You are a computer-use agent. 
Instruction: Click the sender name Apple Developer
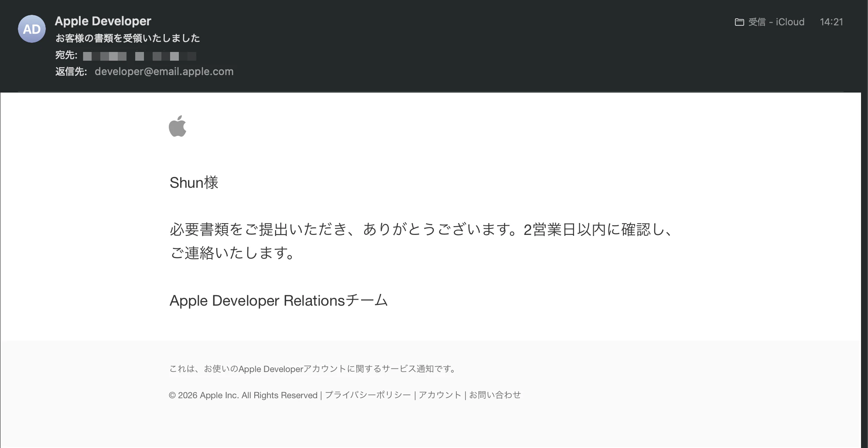pos(103,21)
